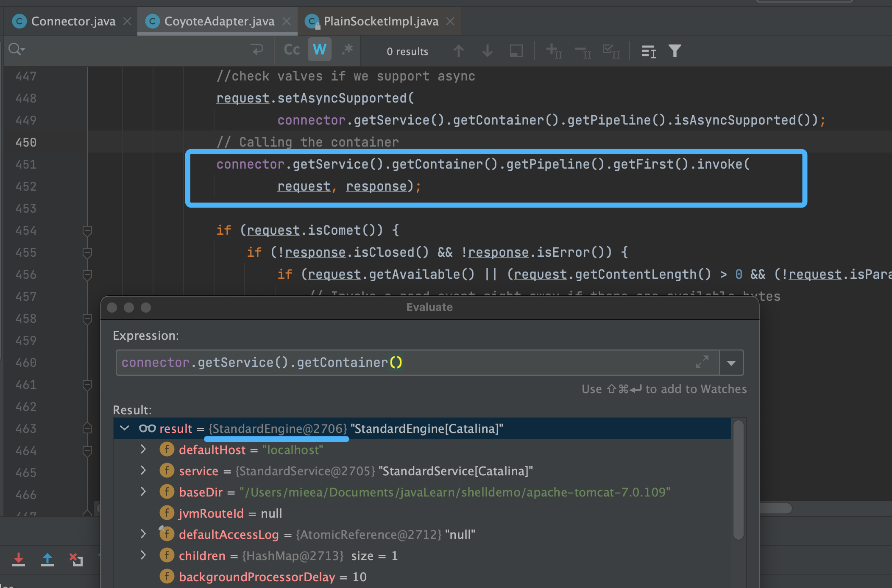The height and width of the screenshot is (588, 892).
Task: Toggle Regex (.*) search option
Action: 348,50
